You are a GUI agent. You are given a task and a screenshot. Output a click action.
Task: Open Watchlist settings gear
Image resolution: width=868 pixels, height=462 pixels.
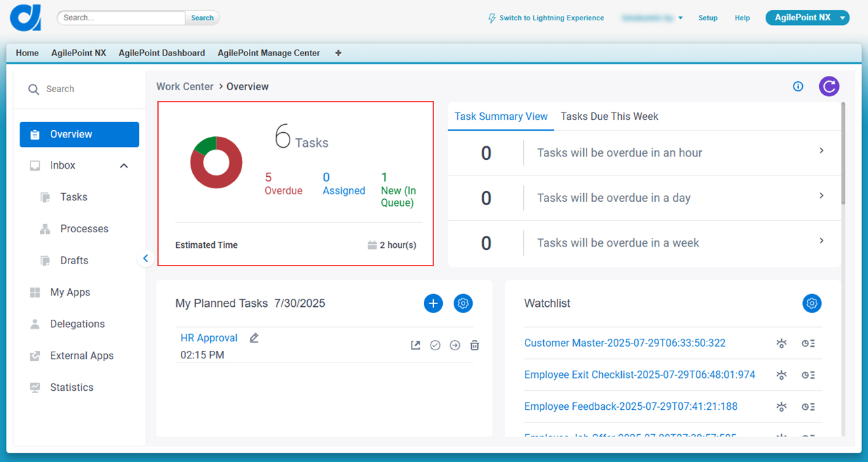[x=812, y=303]
